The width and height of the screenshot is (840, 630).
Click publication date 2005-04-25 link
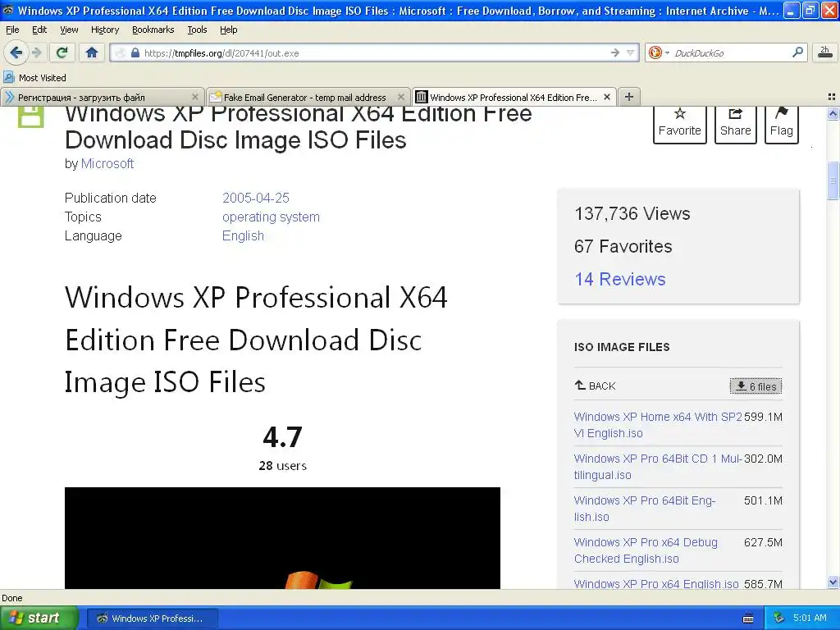(256, 198)
